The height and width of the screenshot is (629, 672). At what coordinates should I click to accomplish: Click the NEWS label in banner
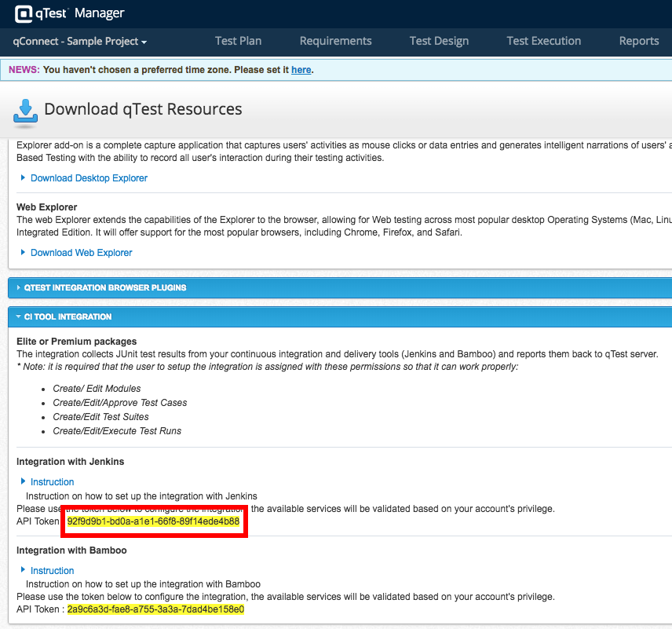24,69
